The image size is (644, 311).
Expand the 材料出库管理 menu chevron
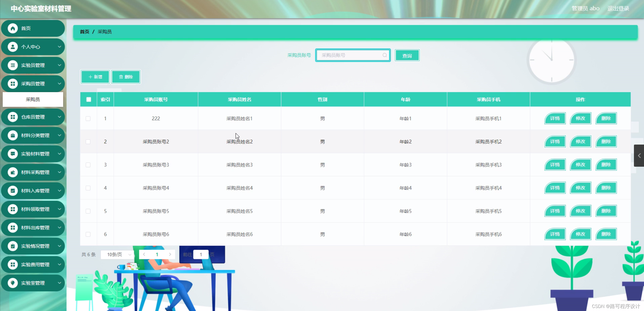tap(59, 228)
